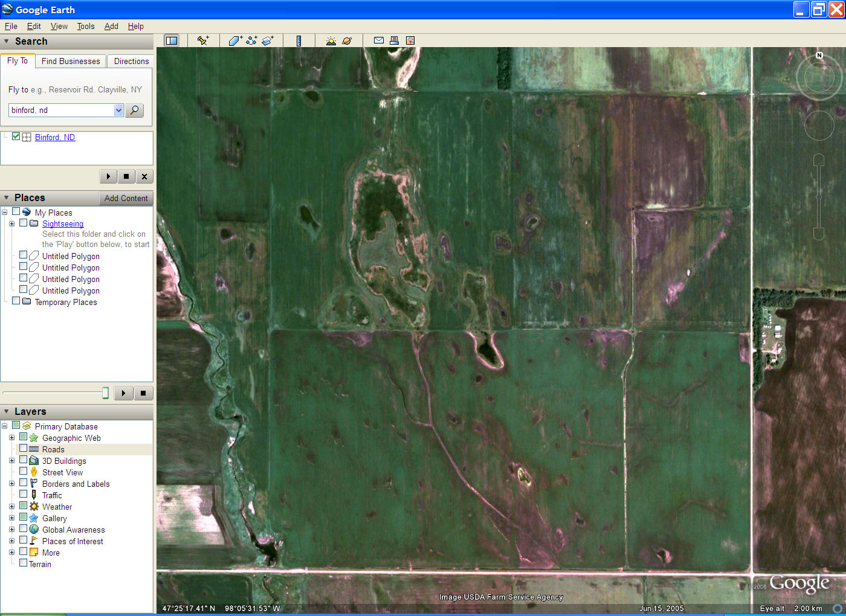Open the Sightseeing link in Places
This screenshot has height=616, width=846.
[63, 223]
